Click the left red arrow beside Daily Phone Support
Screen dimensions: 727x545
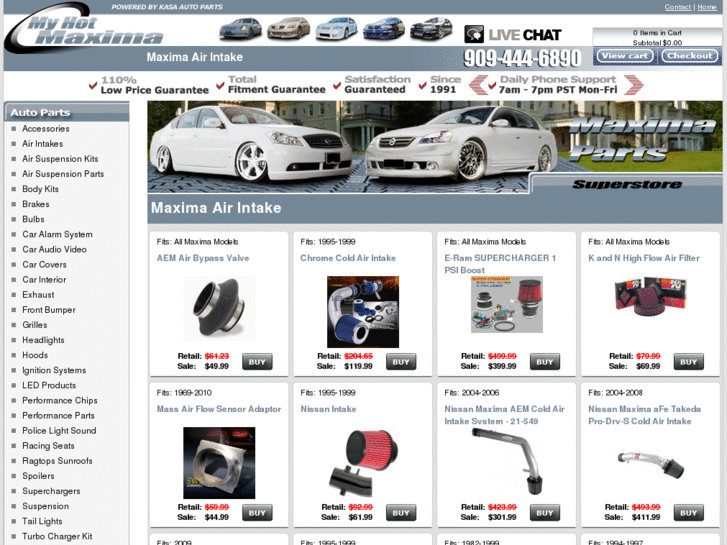(478, 85)
